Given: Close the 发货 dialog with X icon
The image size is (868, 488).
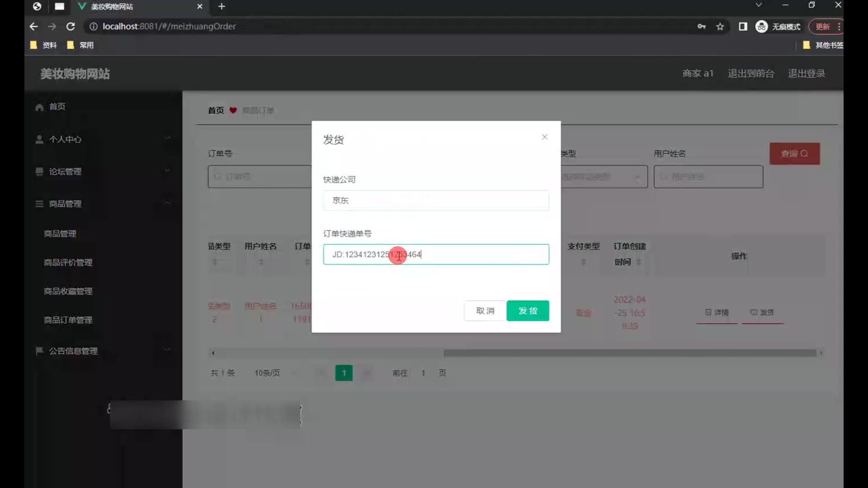Looking at the screenshot, I should (544, 137).
